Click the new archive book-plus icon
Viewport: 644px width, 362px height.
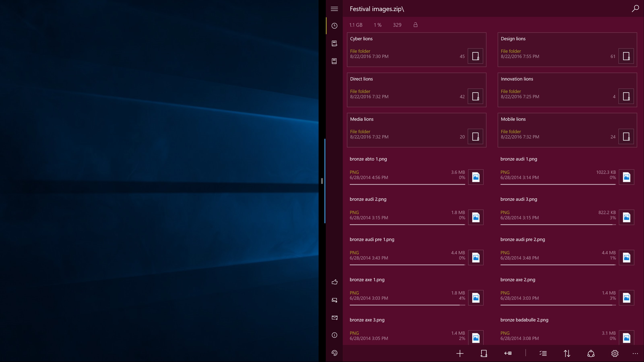(x=334, y=43)
